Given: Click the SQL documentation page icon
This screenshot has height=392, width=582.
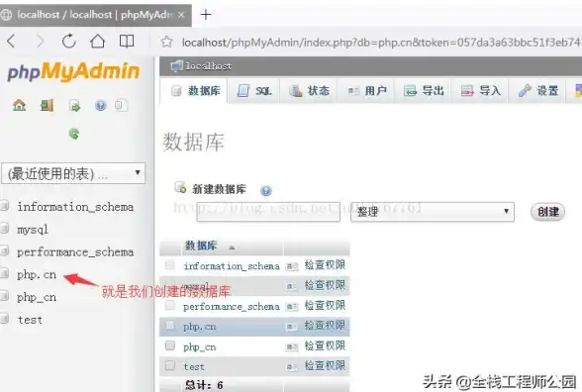Looking at the screenshot, I should (x=122, y=105).
